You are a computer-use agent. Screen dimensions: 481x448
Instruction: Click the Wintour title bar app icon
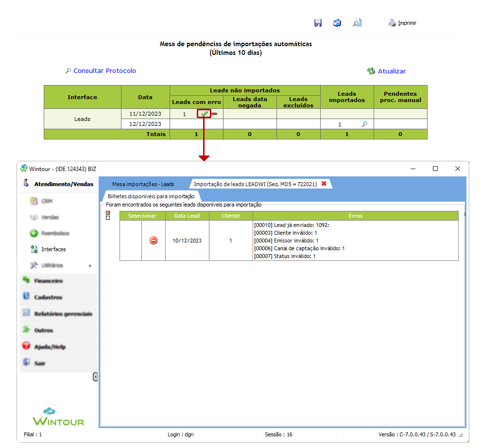24,169
